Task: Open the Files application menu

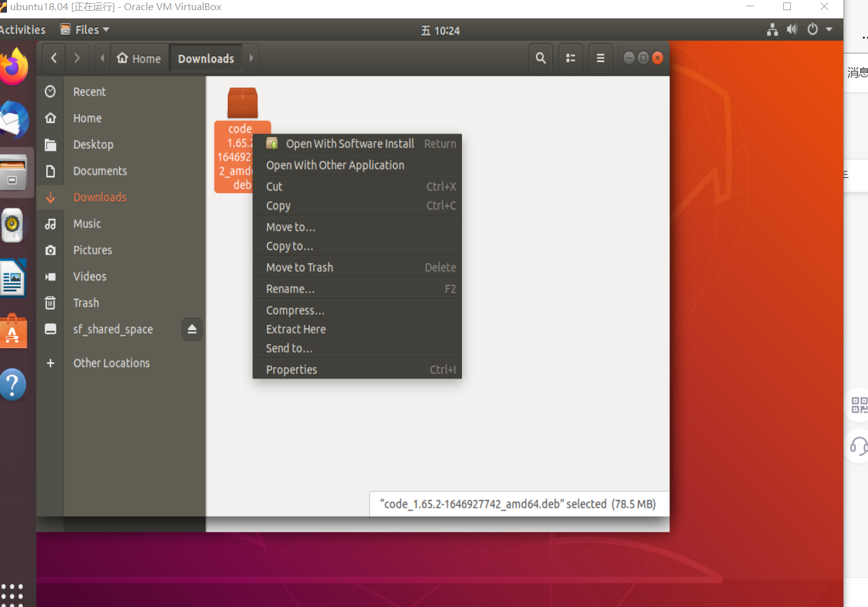Action: point(84,29)
